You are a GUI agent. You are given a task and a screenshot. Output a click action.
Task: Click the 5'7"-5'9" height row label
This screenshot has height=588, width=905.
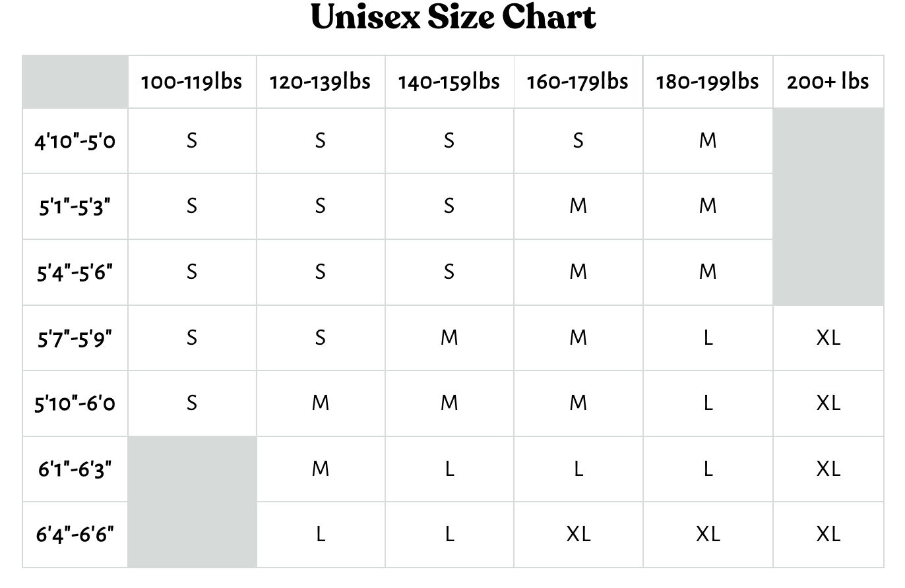75,338
